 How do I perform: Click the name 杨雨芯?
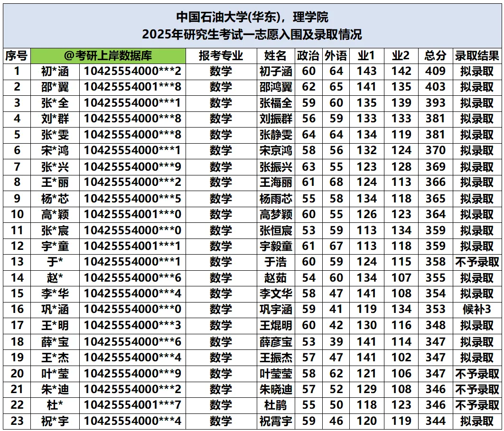click(276, 199)
